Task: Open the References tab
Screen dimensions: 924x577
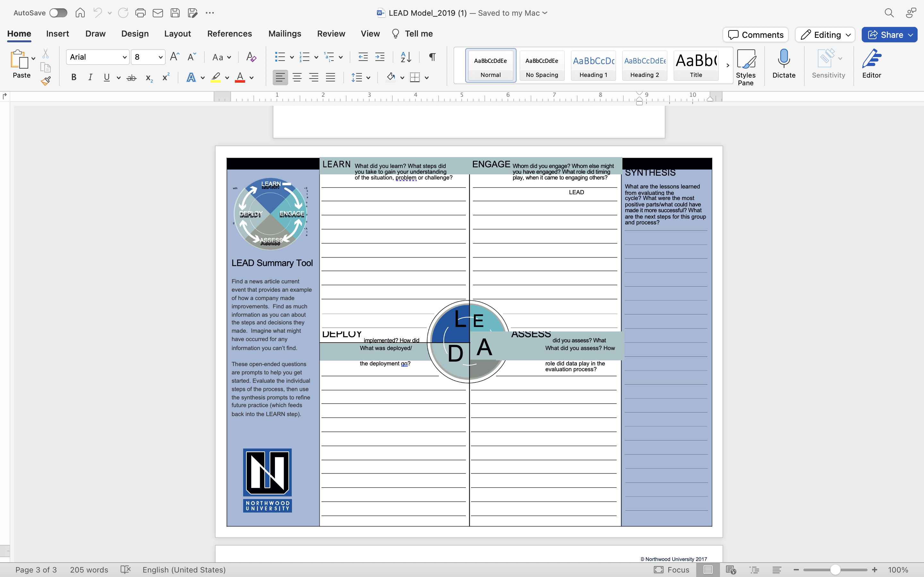Action: 229,34
